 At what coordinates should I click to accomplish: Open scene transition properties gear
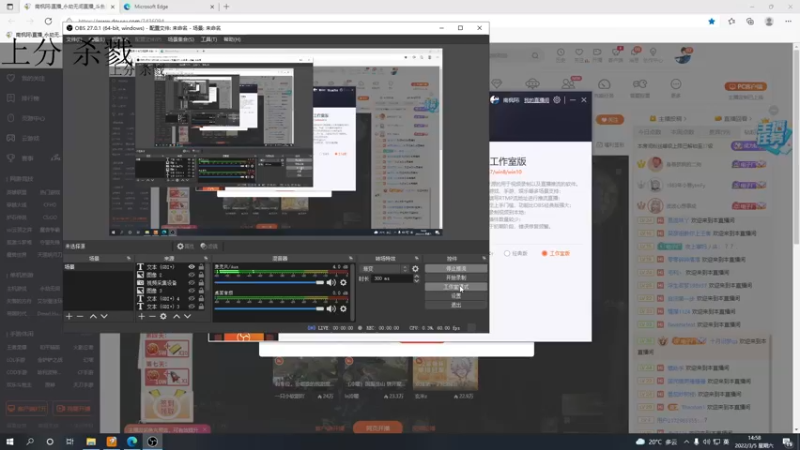[415, 269]
